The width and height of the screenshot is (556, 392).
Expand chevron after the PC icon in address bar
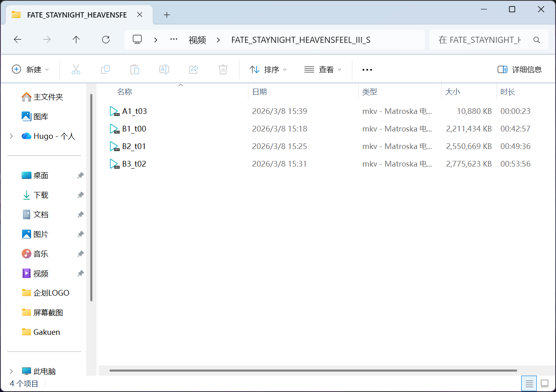(156, 40)
